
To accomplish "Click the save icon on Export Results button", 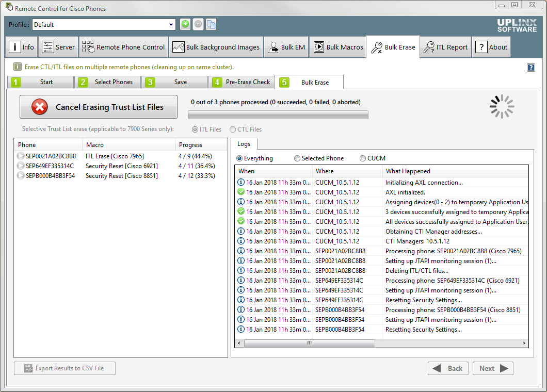I will [x=28, y=368].
